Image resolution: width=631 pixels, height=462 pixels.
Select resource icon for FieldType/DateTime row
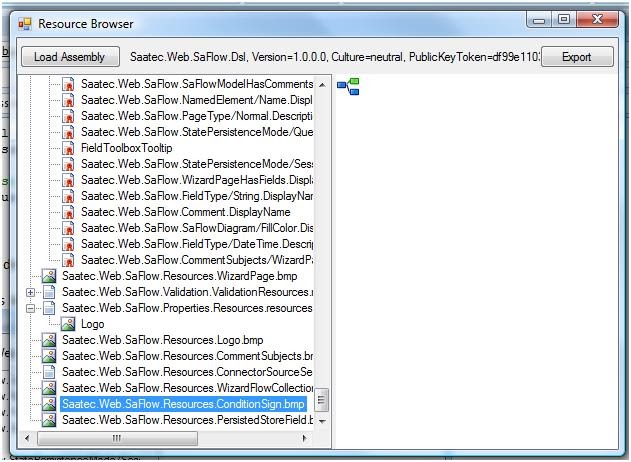68,244
